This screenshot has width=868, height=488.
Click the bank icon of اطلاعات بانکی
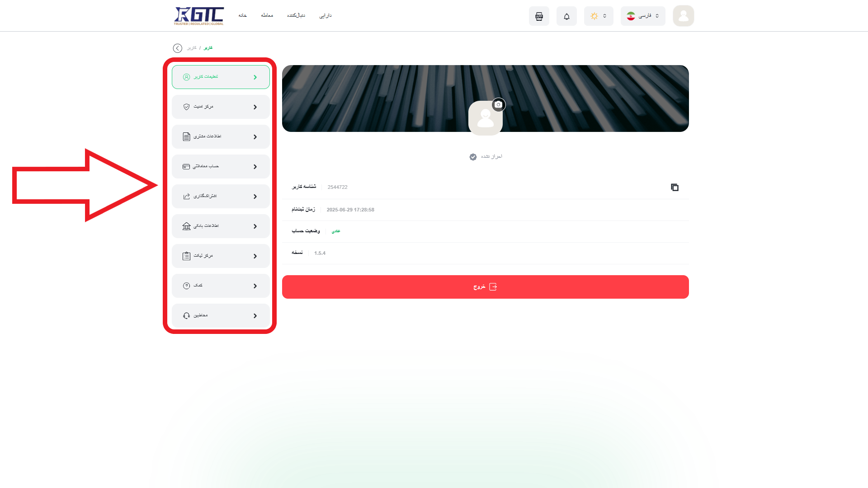click(x=186, y=226)
